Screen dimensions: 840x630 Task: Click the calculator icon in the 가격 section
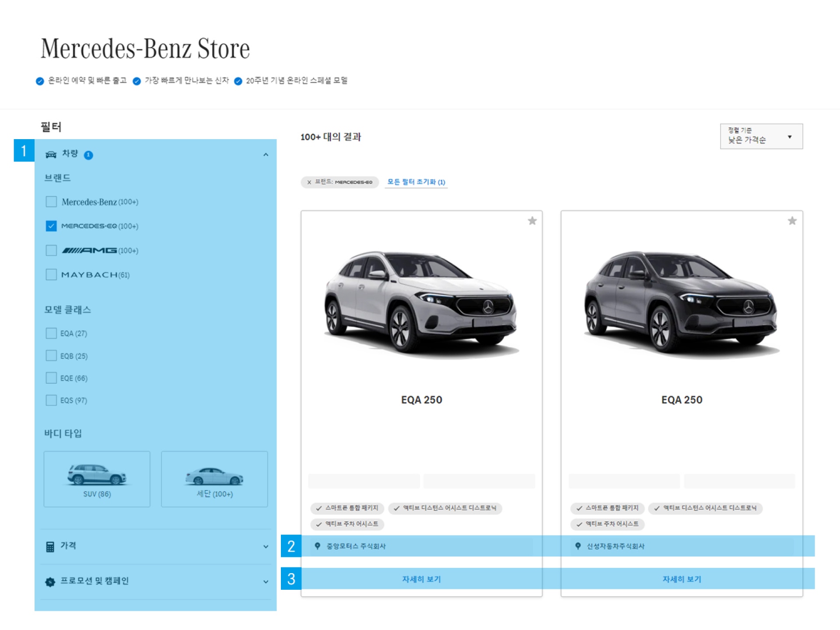[x=50, y=546]
